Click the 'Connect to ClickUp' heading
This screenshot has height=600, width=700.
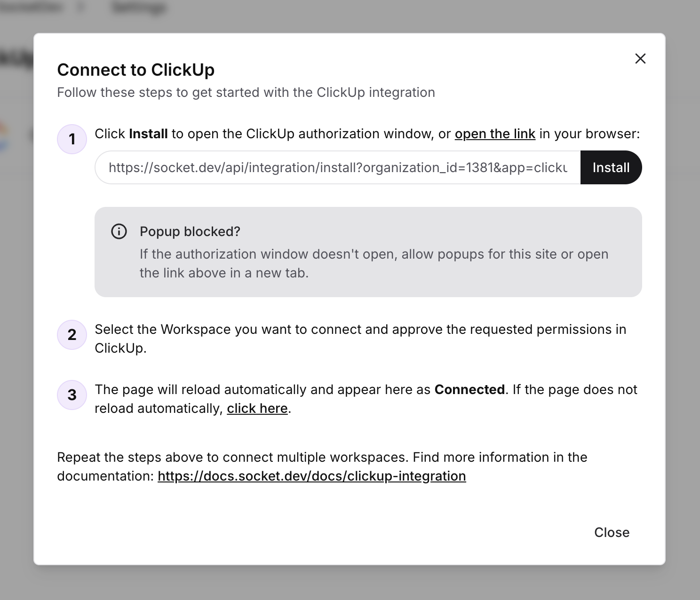[136, 70]
